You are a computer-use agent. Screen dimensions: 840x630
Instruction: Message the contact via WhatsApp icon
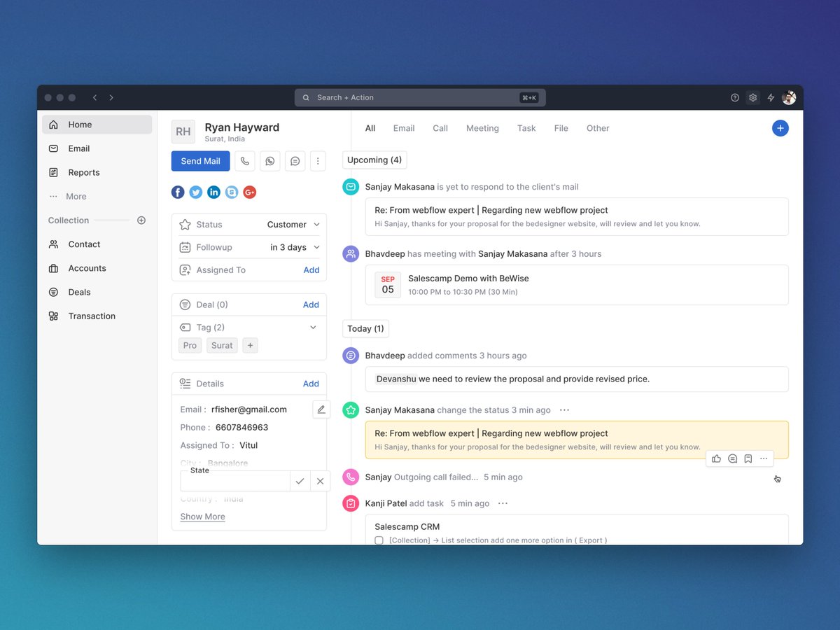point(269,161)
